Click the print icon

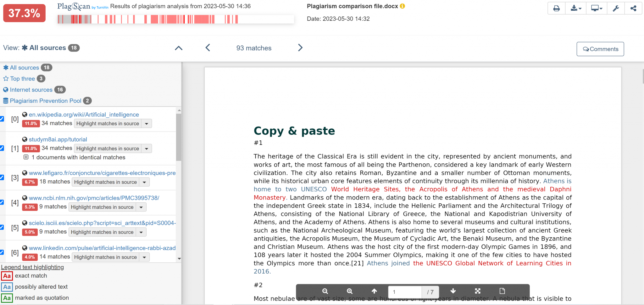point(556,8)
